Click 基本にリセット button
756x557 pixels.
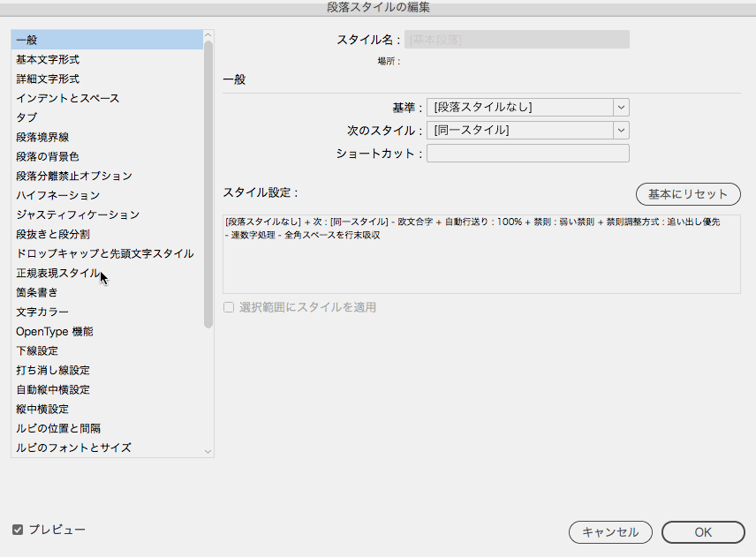tap(688, 194)
